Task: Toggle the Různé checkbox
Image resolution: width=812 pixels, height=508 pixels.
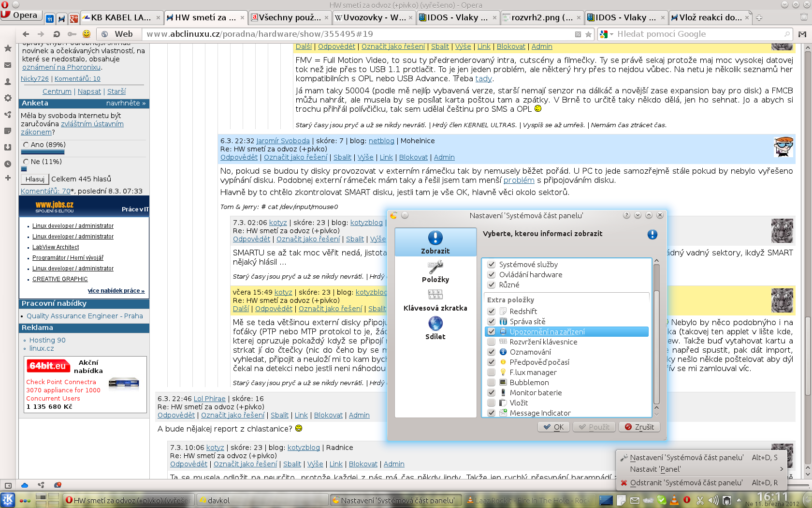Action: [x=491, y=285]
